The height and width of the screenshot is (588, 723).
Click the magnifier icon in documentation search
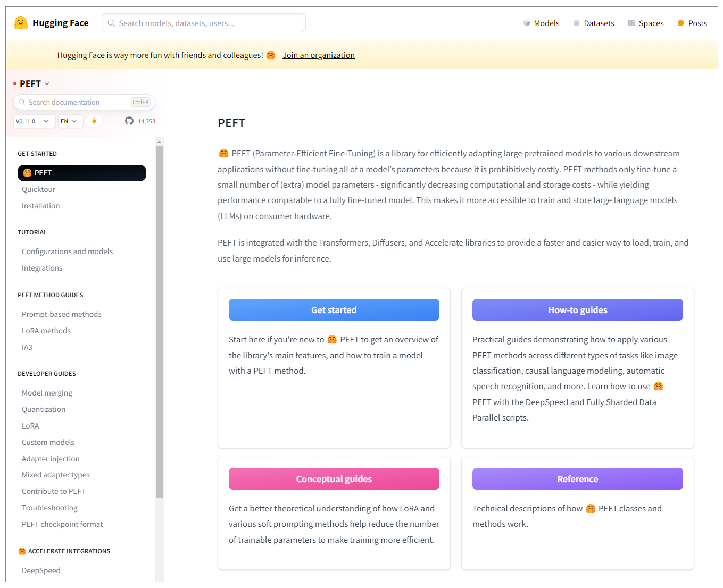point(22,102)
